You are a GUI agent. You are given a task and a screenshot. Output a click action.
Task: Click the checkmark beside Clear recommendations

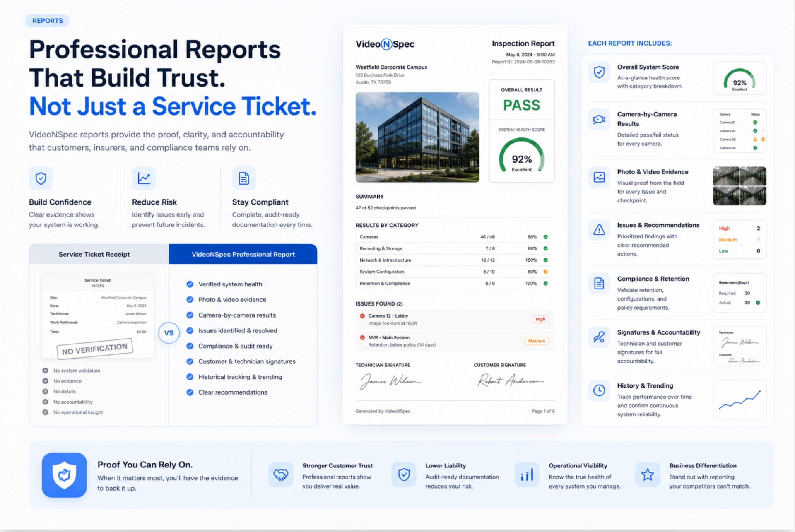(x=190, y=392)
